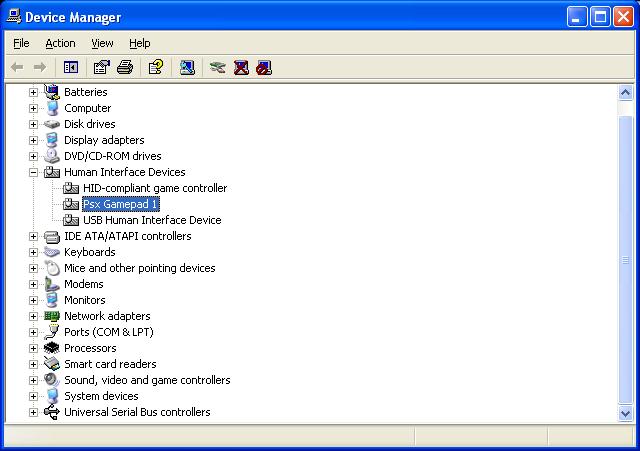Viewport: 640px width, 451px height.
Task: Open the Action menu
Action: tap(60, 43)
